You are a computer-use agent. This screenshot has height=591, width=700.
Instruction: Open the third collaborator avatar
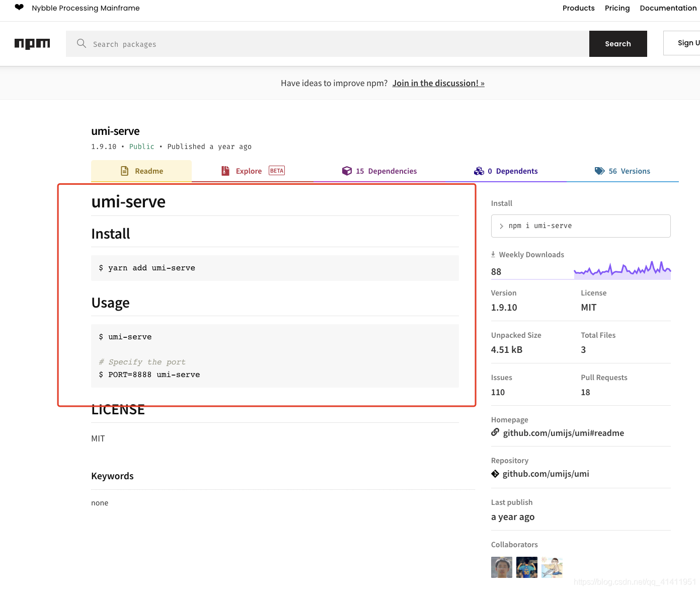click(552, 567)
